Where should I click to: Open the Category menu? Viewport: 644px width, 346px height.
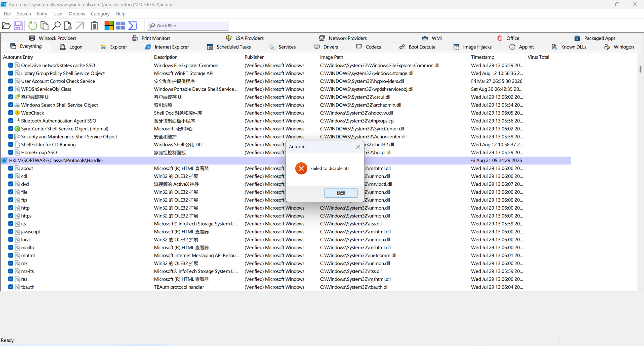pos(100,14)
